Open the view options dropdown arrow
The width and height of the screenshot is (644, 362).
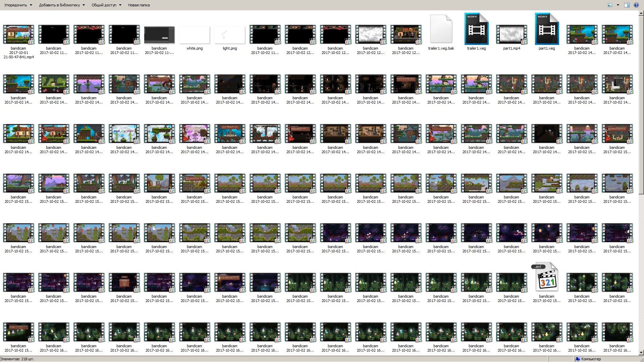pos(618,5)
